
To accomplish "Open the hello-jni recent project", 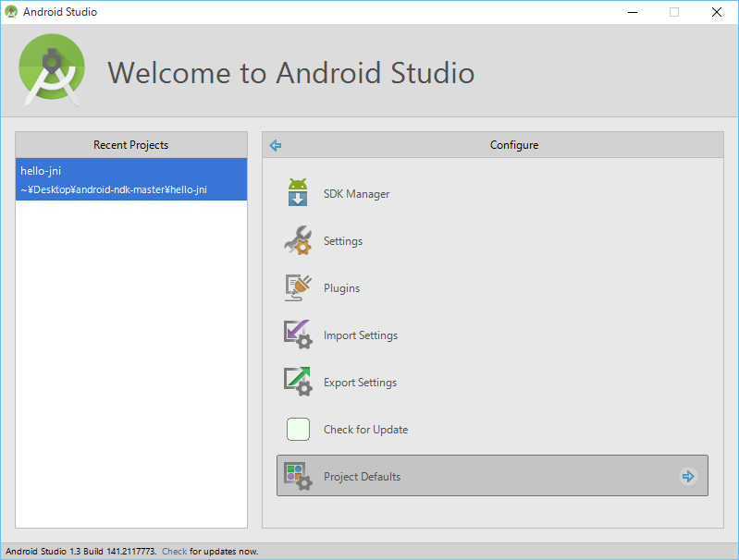I will (131, 179).
